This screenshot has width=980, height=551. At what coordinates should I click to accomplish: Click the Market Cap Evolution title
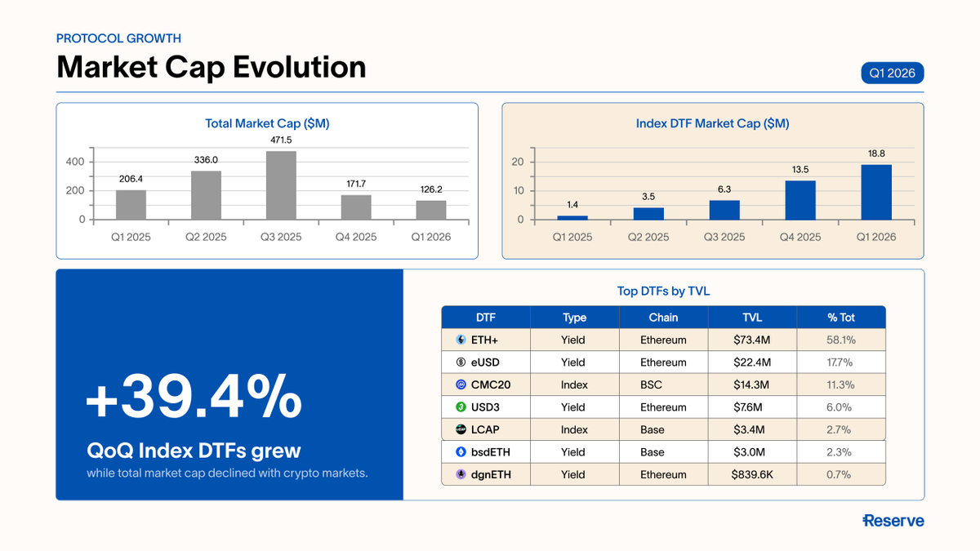coord(212,67)
